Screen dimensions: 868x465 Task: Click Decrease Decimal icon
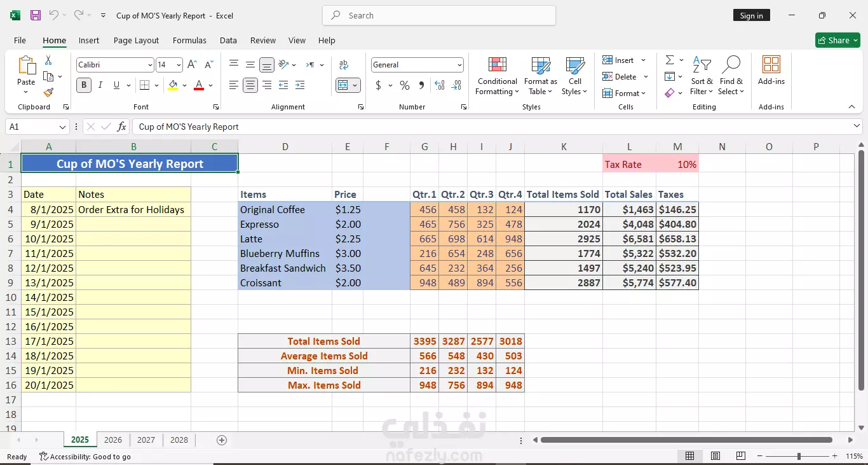point(456,85)
